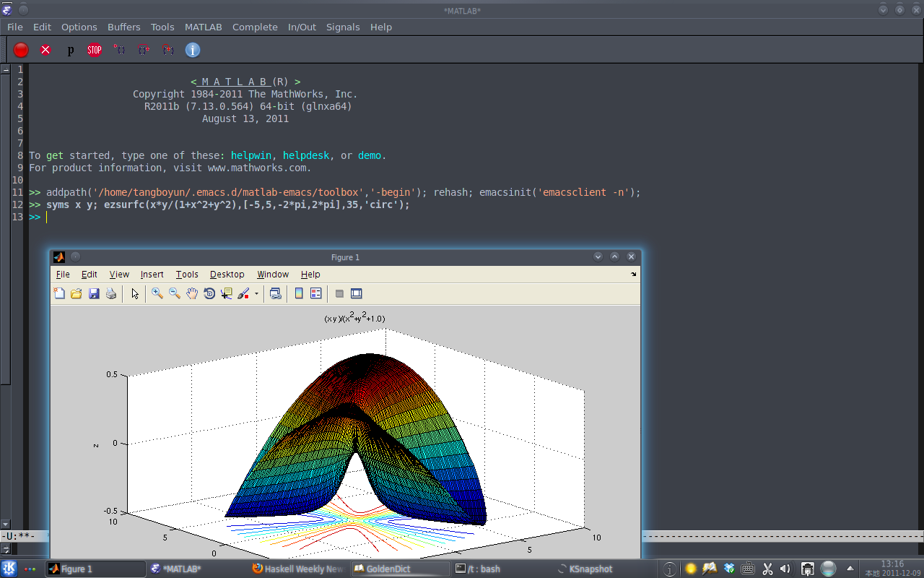Switch to Figure 1 in the taskbar
This screenshot has height=578, width=924.
[95, 569]
